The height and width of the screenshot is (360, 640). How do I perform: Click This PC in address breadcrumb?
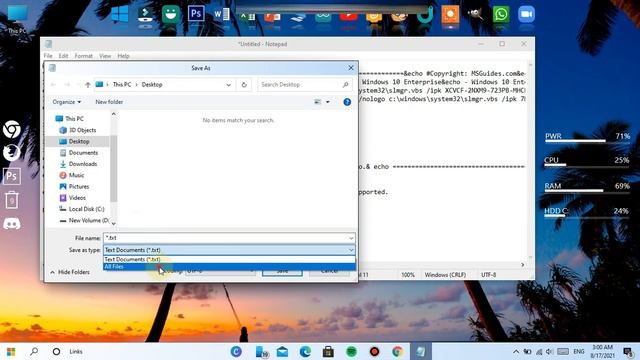click(x=122, y=84)
